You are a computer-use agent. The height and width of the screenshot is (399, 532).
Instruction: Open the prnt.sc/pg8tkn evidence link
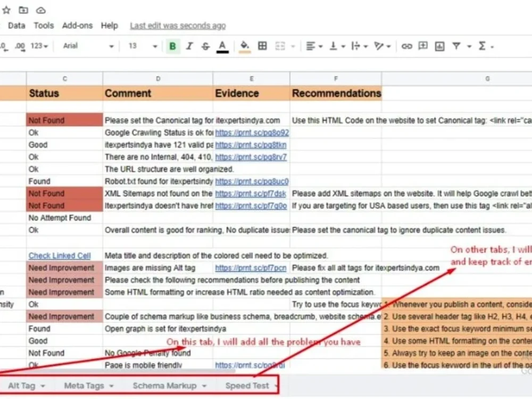(x=251, y=145)
